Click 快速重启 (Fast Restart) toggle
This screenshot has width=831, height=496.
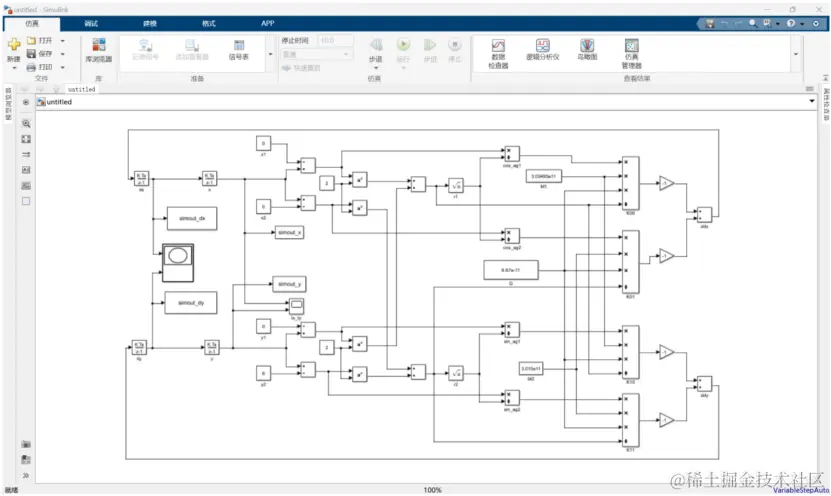click(x=301, y=68)
